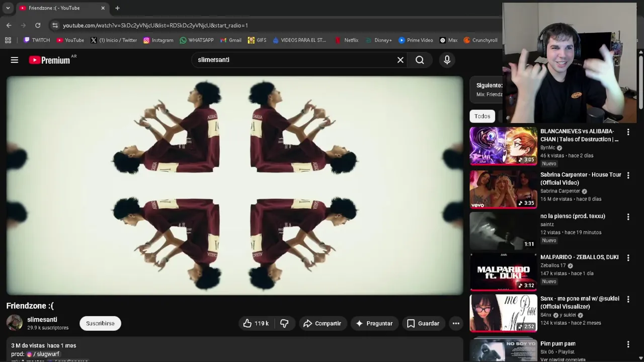The height and width of the screenshot is (362, 644).
Task: Go back with the browser back arrow
Action: (9, 25)
